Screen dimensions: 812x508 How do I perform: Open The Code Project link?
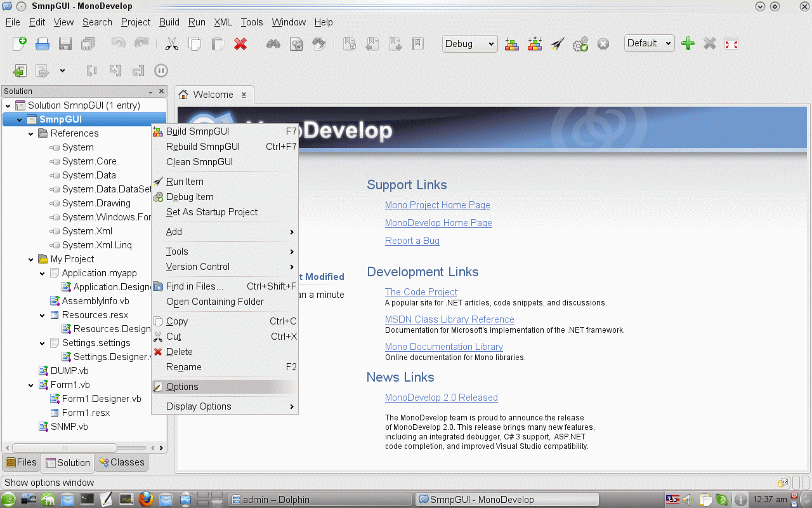421,292
